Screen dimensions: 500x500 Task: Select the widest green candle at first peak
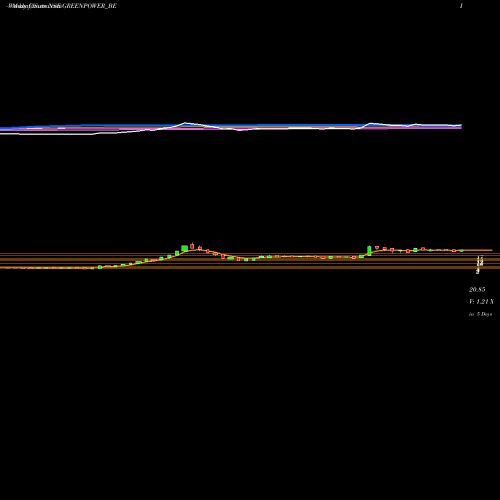[184, 248]
